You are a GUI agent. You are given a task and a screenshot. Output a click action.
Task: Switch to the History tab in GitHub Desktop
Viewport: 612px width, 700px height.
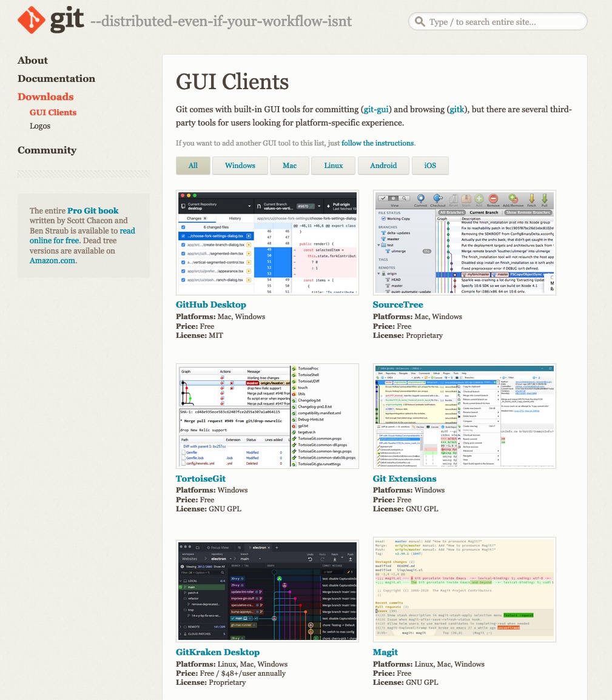coord(235,218)
